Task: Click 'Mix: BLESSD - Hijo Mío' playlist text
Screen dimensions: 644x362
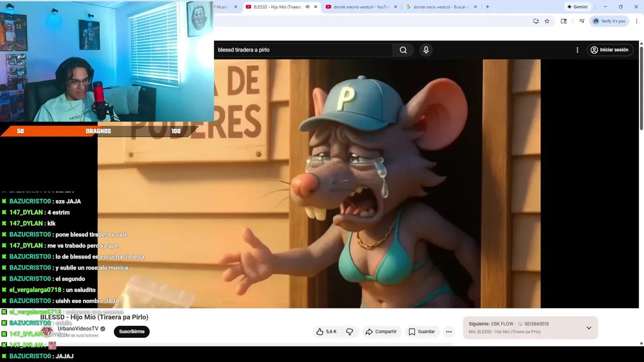Action: point(505,332)
